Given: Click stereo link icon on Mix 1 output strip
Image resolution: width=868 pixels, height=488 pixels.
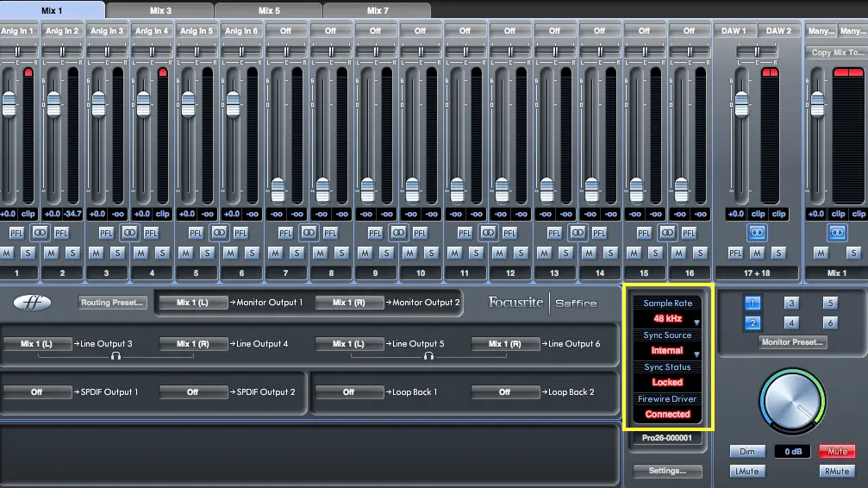Looking at the screenshot, I should coord(837,232).
